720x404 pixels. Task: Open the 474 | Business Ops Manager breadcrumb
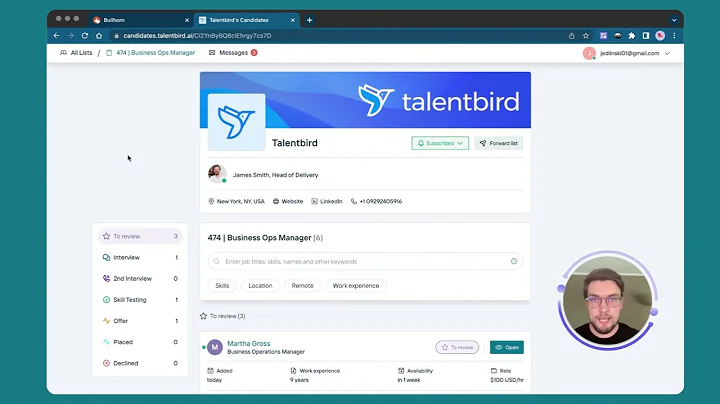pos(151,53)
